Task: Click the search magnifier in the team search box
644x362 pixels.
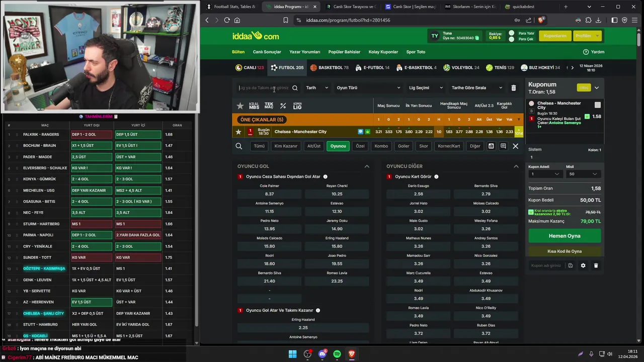Action: click(295, 88)
